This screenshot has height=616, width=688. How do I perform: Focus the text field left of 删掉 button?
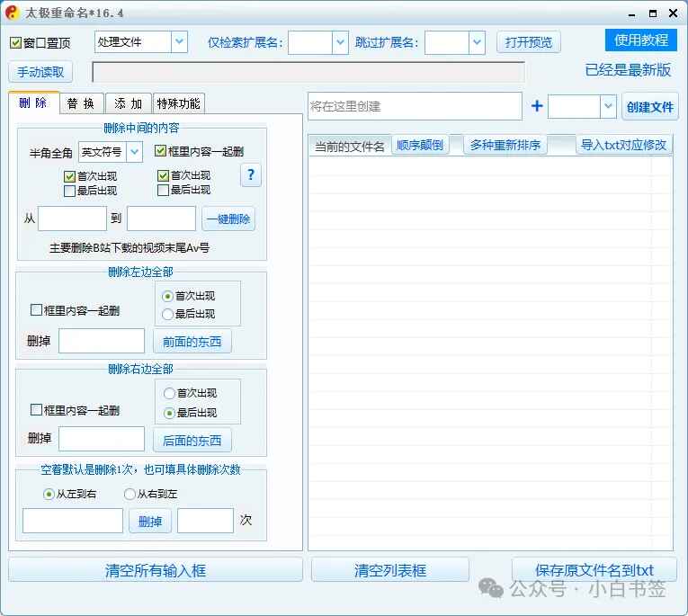pyautogui.click(x=73, y=521)
